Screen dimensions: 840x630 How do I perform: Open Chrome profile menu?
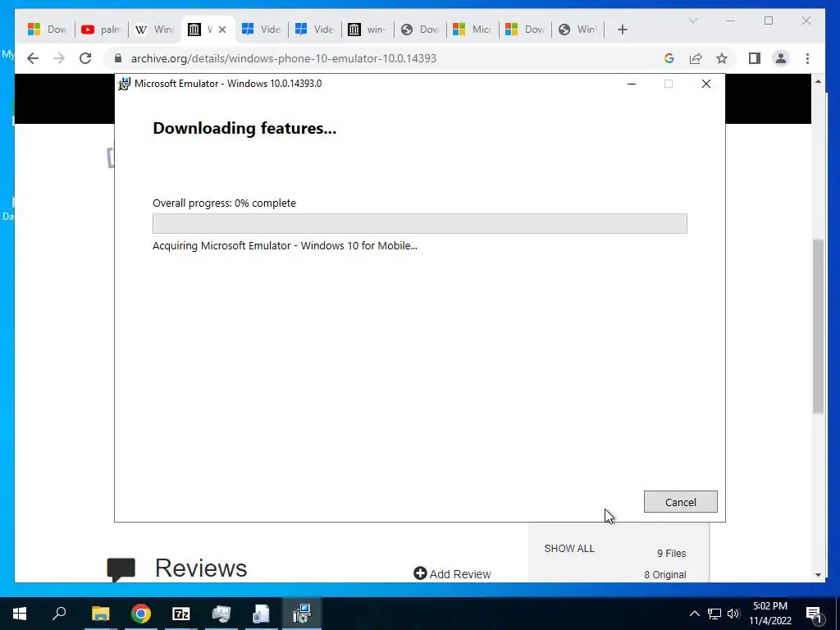click(x=781, y=58)
